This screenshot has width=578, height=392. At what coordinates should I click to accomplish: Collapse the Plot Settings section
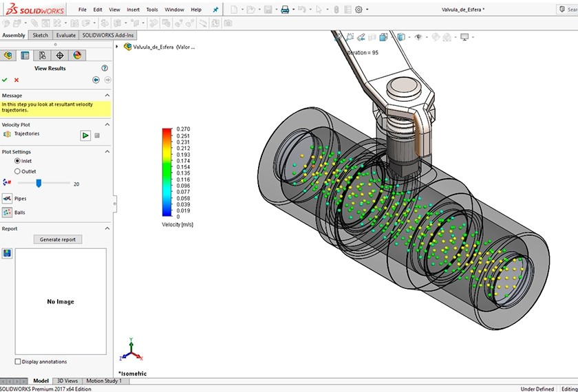point(107,152)
